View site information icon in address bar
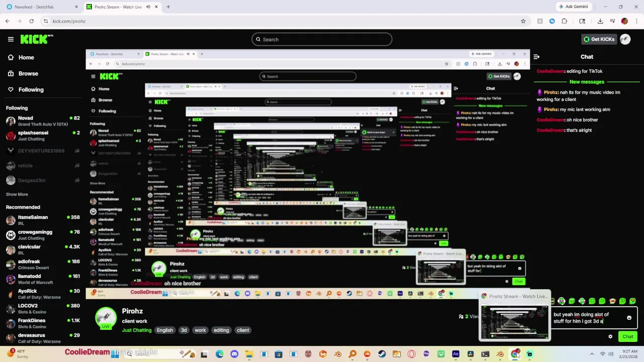The image size is (644, 362). (46, 21)
